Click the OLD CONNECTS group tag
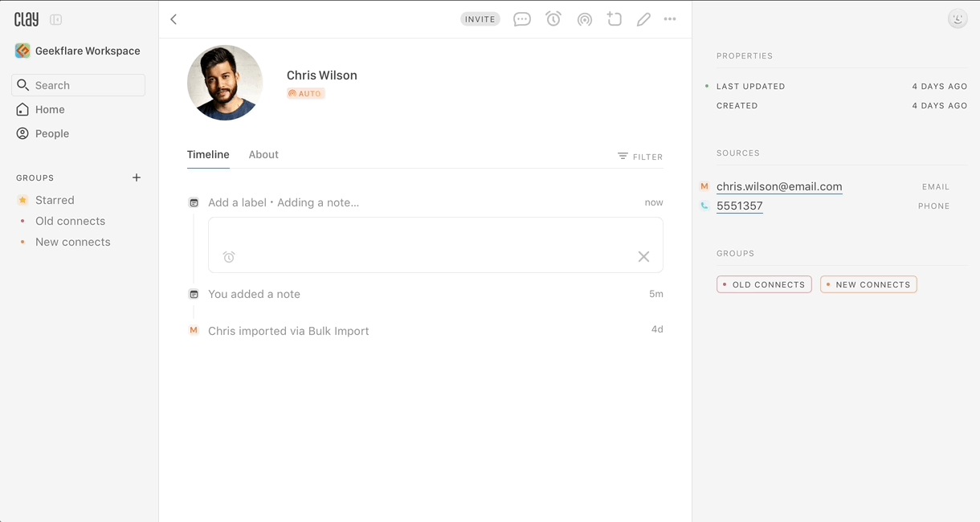 tap(764, 284)
